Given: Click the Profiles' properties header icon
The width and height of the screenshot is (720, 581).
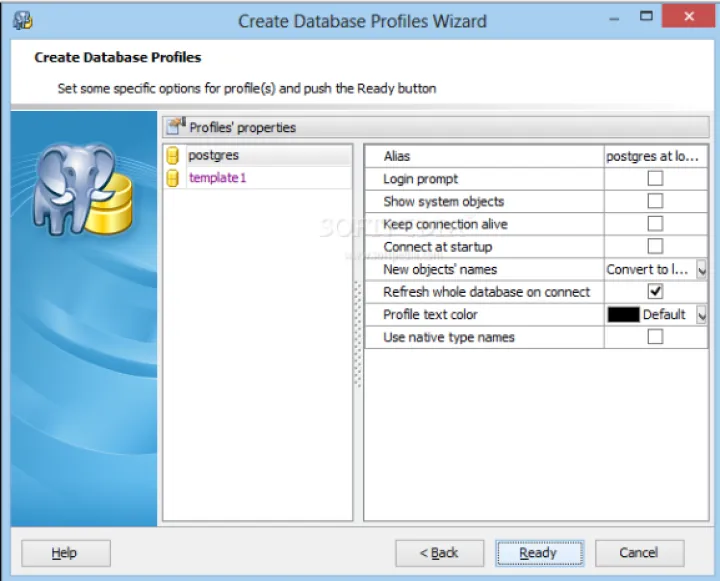Looking at the screenshot, I should click(176, 127).
